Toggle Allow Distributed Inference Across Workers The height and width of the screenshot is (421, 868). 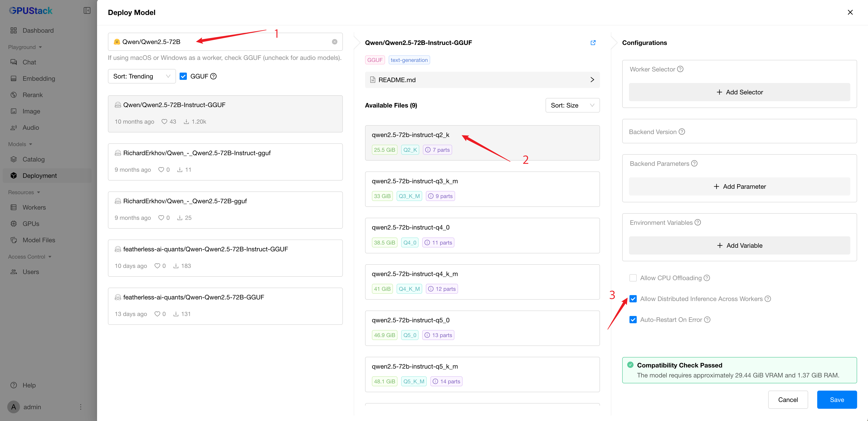tap(633, 299)
